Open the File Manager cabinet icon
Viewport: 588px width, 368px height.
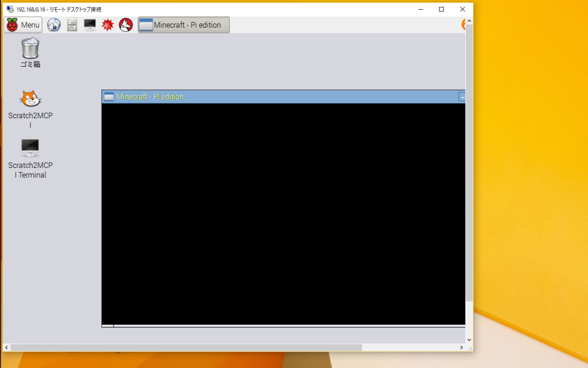point(72,25)
